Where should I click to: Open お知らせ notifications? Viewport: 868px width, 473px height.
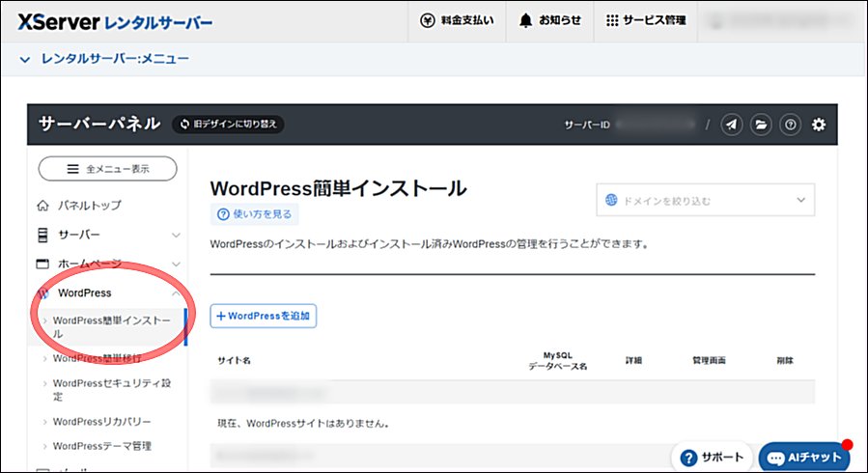549,20
